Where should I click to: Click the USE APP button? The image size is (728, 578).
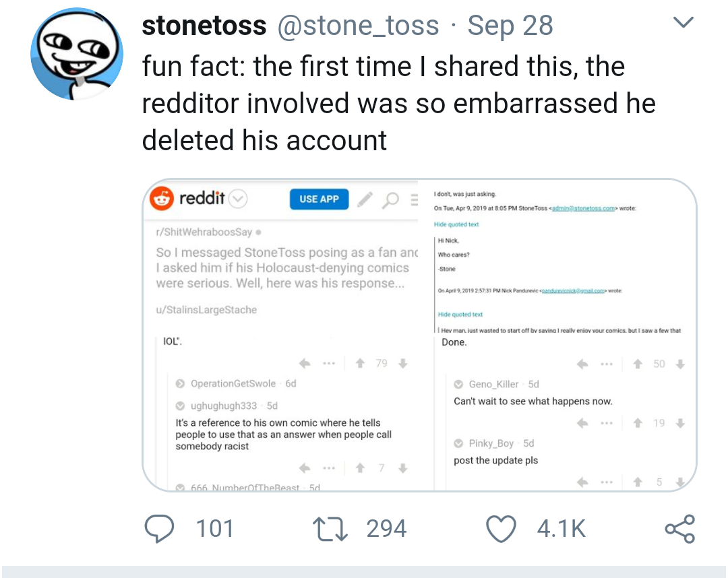tap(320, 199)
